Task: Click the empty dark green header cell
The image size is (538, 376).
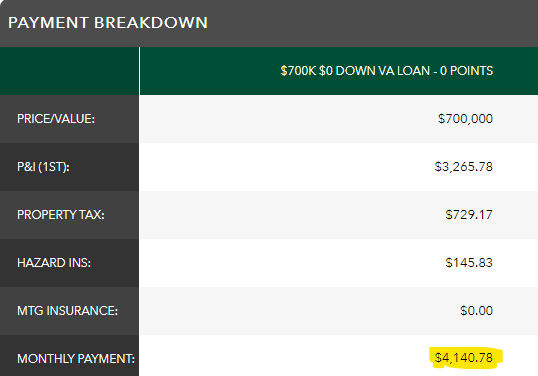Action: coord(69,71)
